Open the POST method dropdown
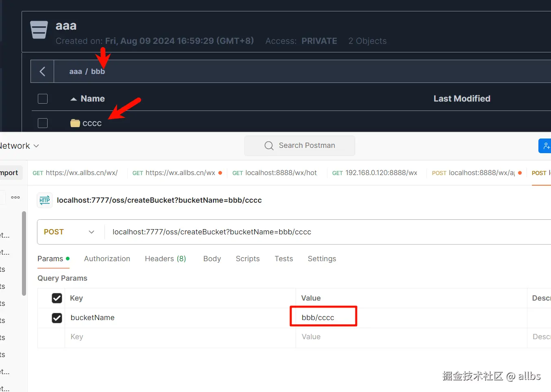 (69, 232)
